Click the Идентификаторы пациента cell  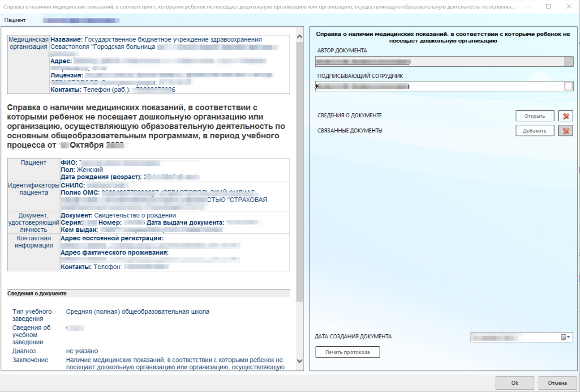(34, 196)
